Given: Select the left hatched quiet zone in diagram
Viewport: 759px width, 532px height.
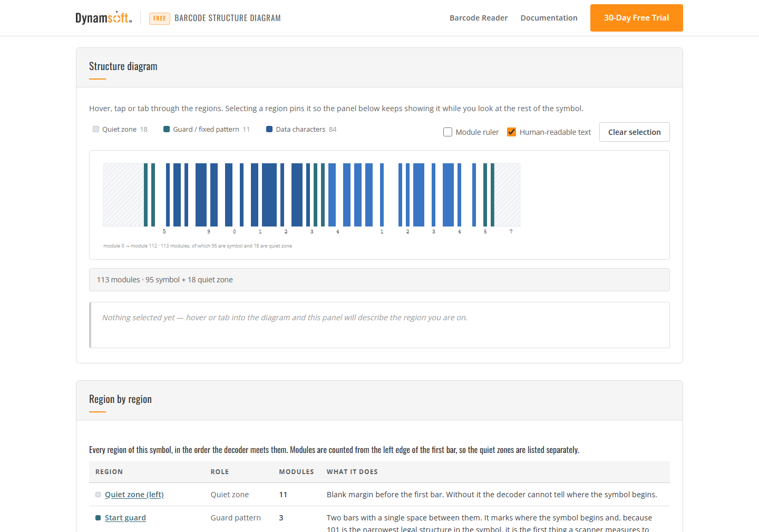Looking at the screenshot, I should click(x=123, y=195).
